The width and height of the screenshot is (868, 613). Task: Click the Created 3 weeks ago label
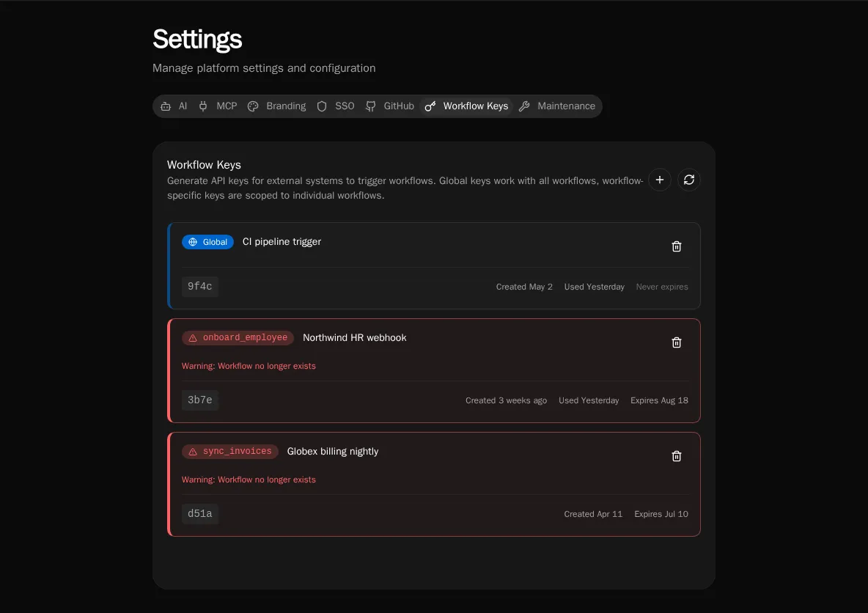click(506, 400)
